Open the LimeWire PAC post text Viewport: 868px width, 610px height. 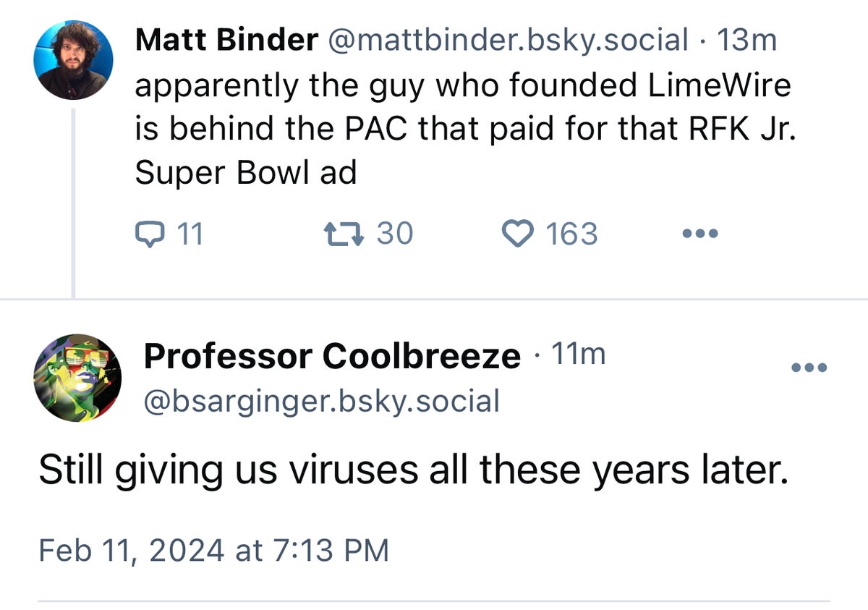coord(463,129)
